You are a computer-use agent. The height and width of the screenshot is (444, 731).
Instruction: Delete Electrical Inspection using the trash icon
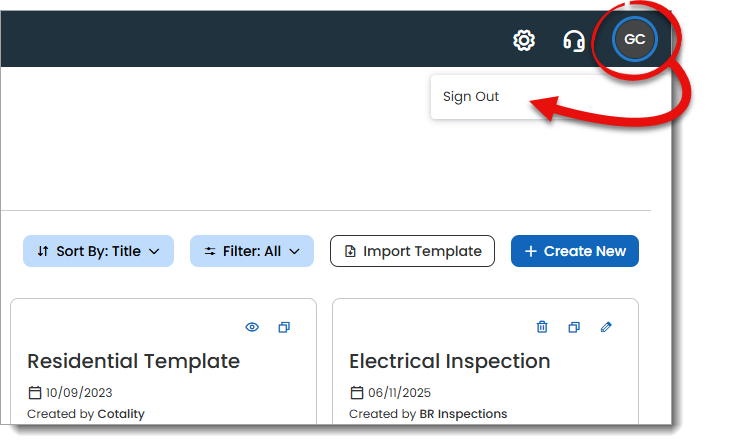click(x=542, y=327)
